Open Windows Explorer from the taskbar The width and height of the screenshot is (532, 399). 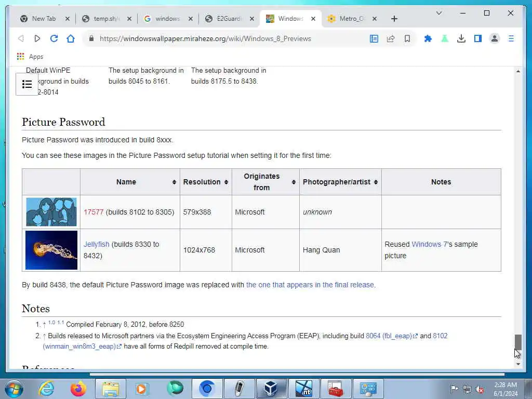pyautogui.click(x=111, y=389)
